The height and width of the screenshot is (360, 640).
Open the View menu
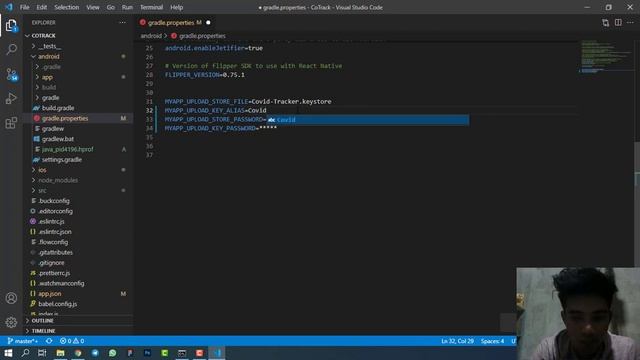click(93, 7)
